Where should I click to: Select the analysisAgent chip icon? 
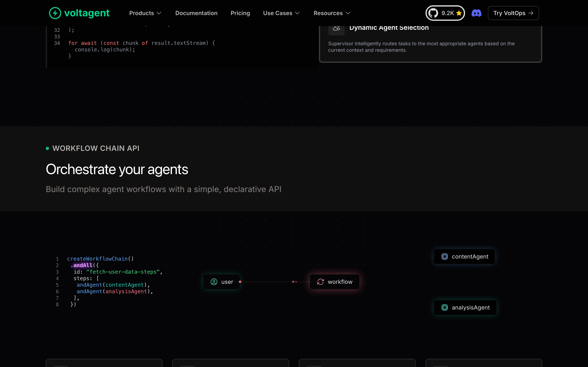444,307
